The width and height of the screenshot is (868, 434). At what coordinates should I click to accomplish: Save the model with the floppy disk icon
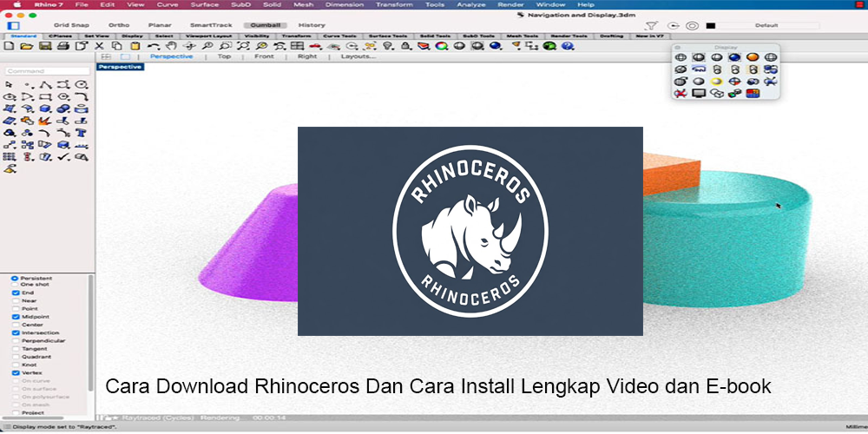(x=45, y=46)
